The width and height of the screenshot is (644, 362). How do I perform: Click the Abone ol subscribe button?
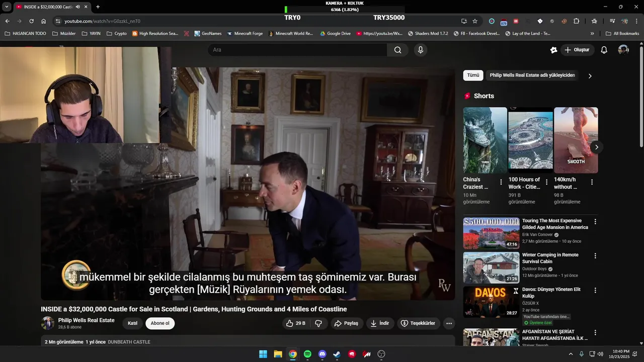point(160,323)
